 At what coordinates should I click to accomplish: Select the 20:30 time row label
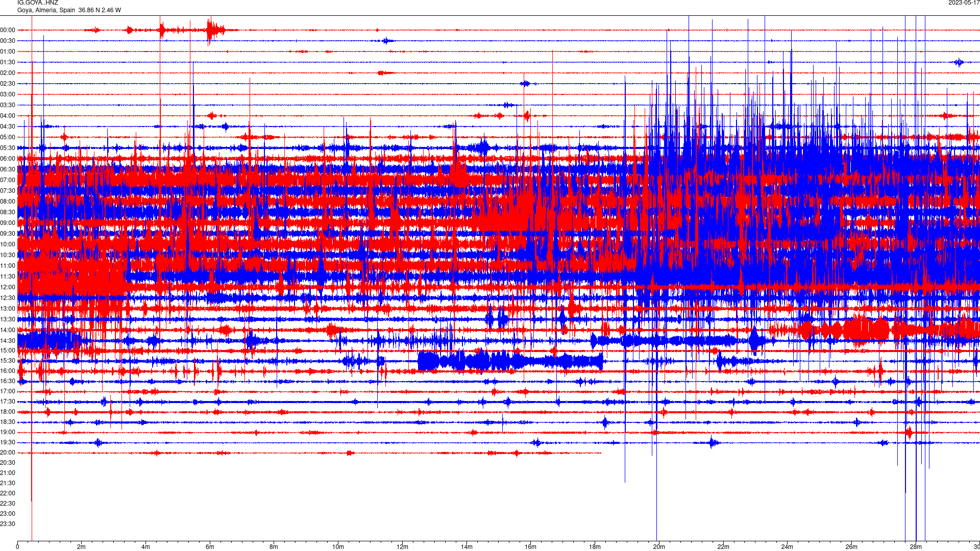(x=8, y=463)
